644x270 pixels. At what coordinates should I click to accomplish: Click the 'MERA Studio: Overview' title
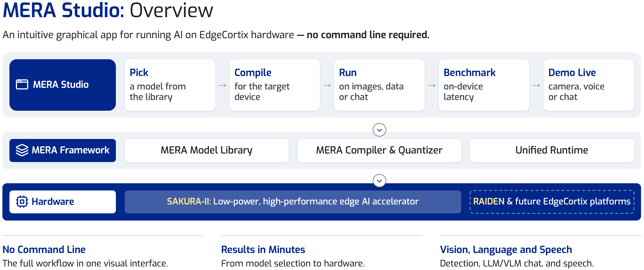(x=108, y=11)
